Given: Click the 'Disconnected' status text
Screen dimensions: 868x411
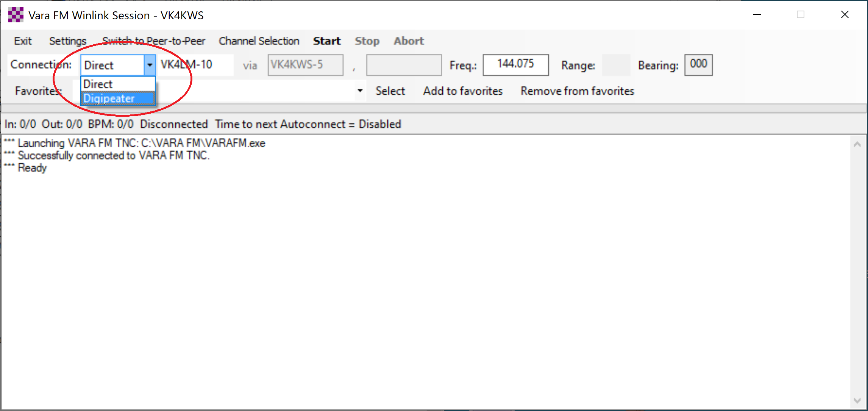Looking at the screenshot, I should [174, 124].
